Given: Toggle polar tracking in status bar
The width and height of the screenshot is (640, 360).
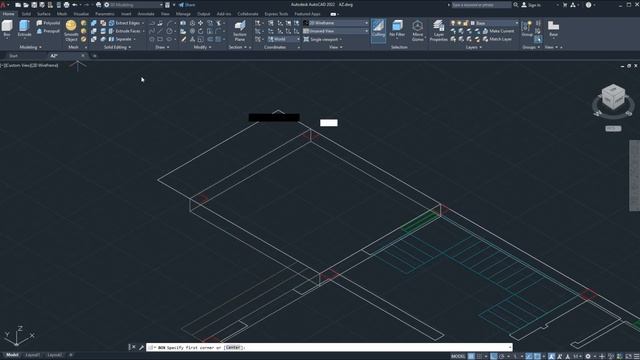Looking at the screenshot, I should point(502,356).
